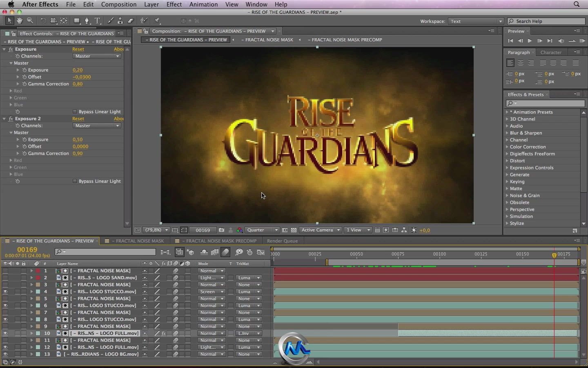588x368 pixels.
Task: Hide layer 13 LOGO BG
Action: 5,354
